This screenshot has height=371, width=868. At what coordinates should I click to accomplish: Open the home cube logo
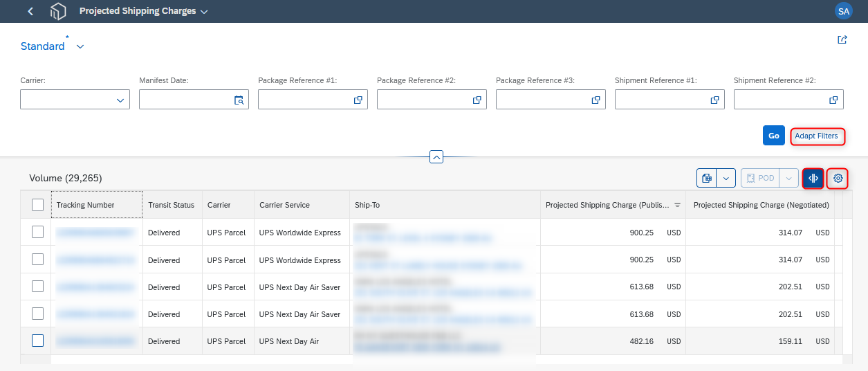coord(58,11)
